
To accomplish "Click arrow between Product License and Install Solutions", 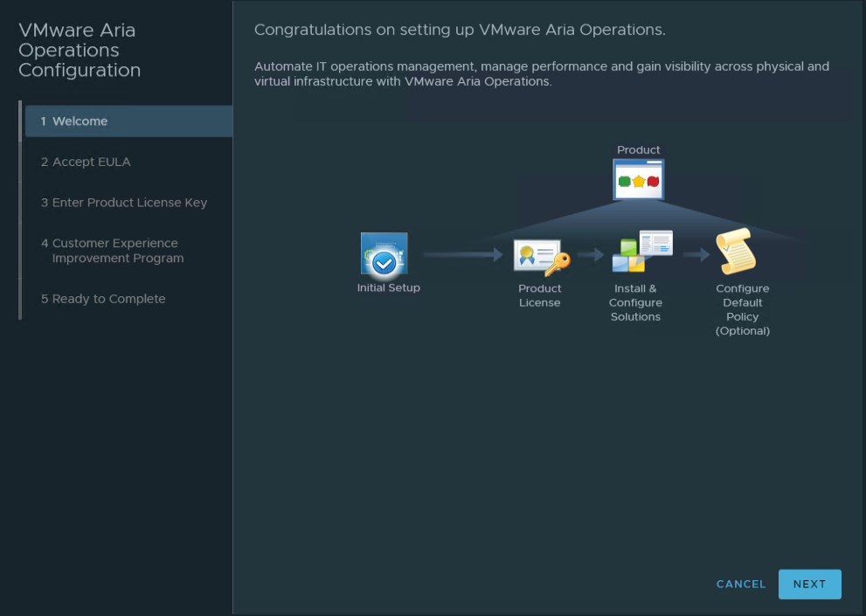I will 591,254.
